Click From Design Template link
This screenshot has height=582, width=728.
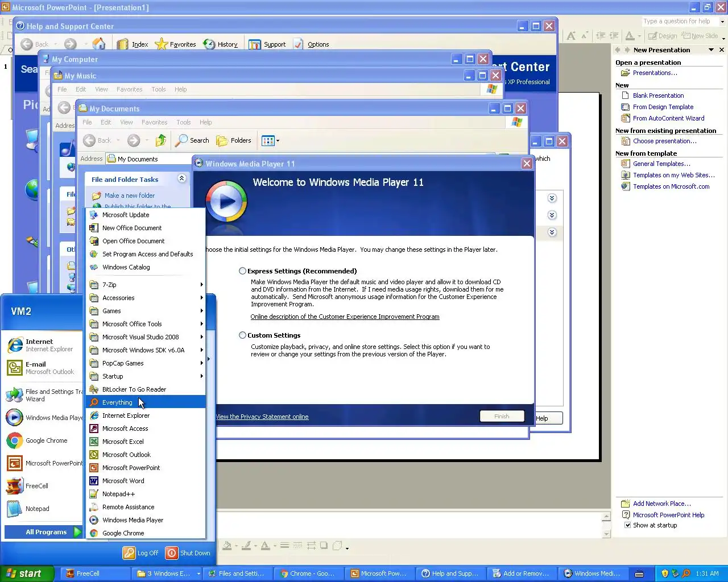(x=663, y=107)
